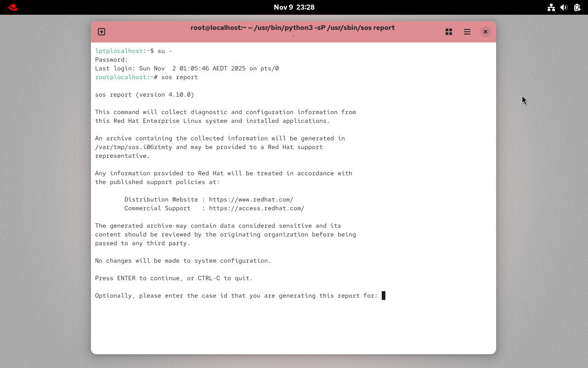Click the Press ENTER to continue line
The width and height of the screenshot is (588, 368).
pos(173,278)
